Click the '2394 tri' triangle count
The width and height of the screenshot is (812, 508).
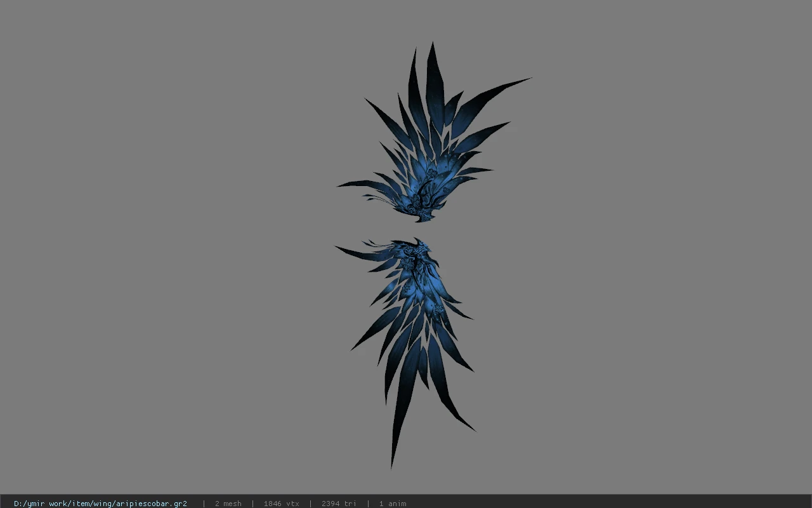339,504
